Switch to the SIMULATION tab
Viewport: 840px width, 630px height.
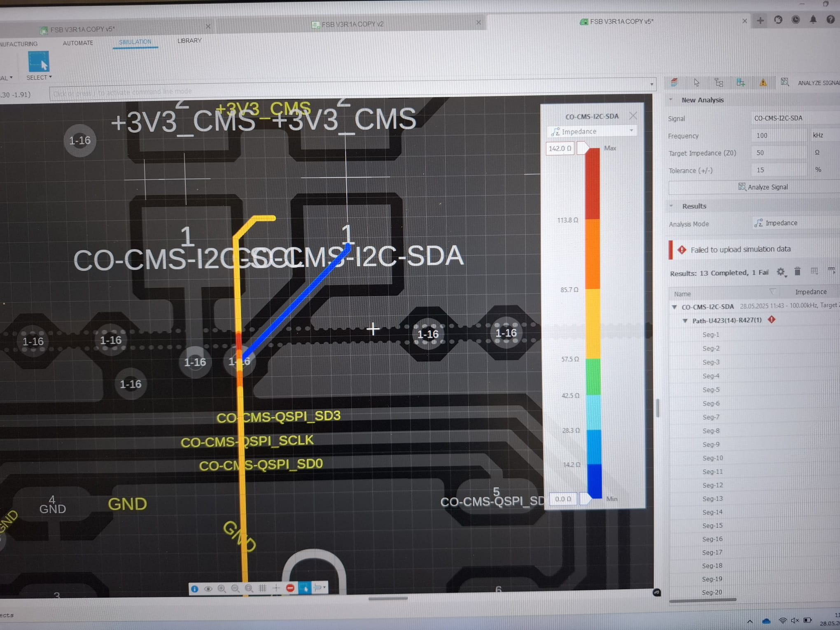click(x=135, y=42)
